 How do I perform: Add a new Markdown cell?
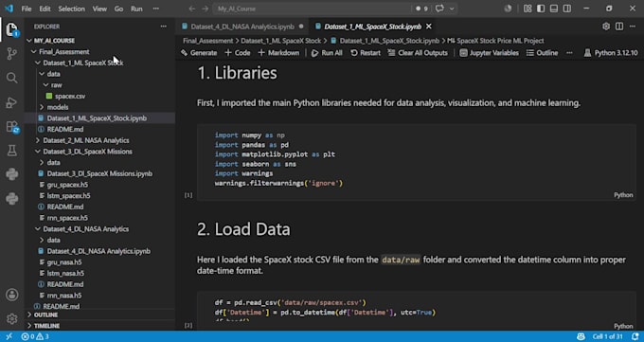click(278, 53)
